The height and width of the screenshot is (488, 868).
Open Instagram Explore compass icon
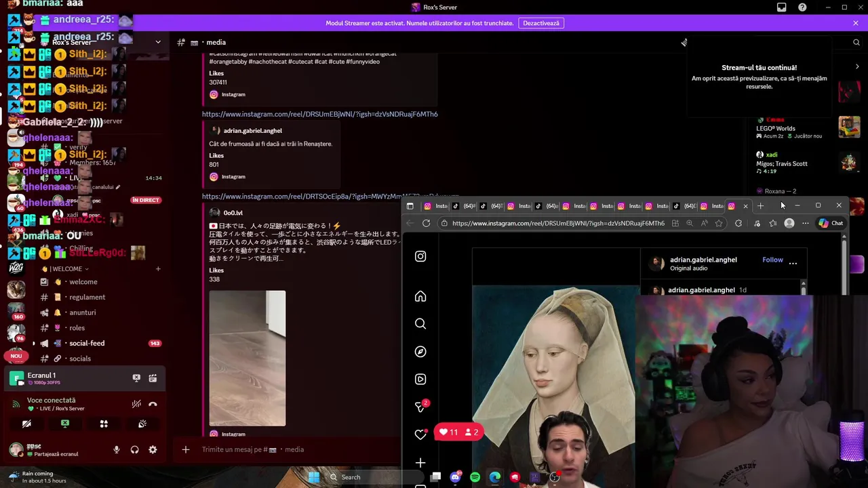pyautogui.click(x=420, y=352)
